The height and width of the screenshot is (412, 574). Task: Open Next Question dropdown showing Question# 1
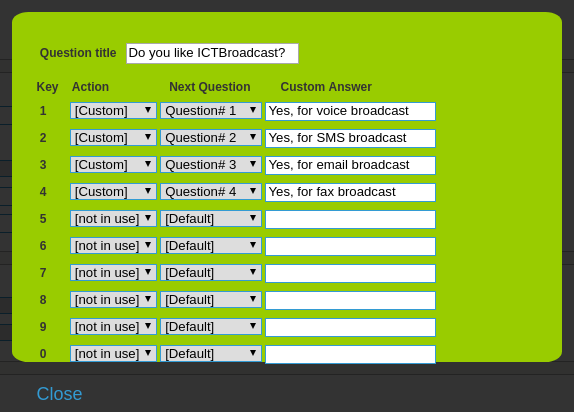click(211, 111)
